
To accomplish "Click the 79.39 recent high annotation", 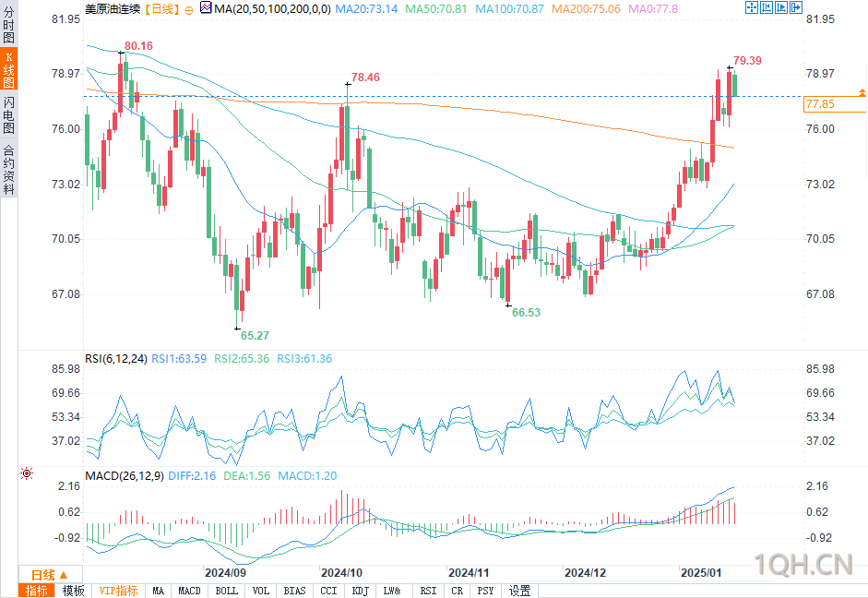I will (747, 60).
